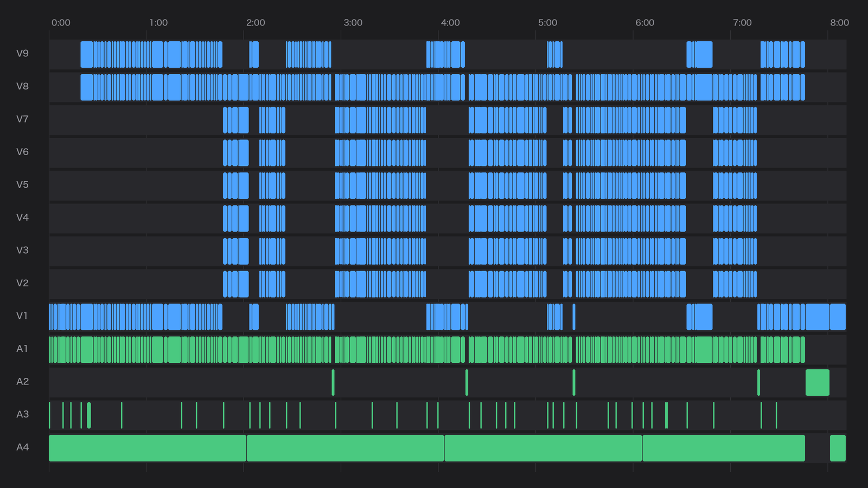868x488 pixels.
Task: Select the V9 track label
Action: [x=22, y=53]
